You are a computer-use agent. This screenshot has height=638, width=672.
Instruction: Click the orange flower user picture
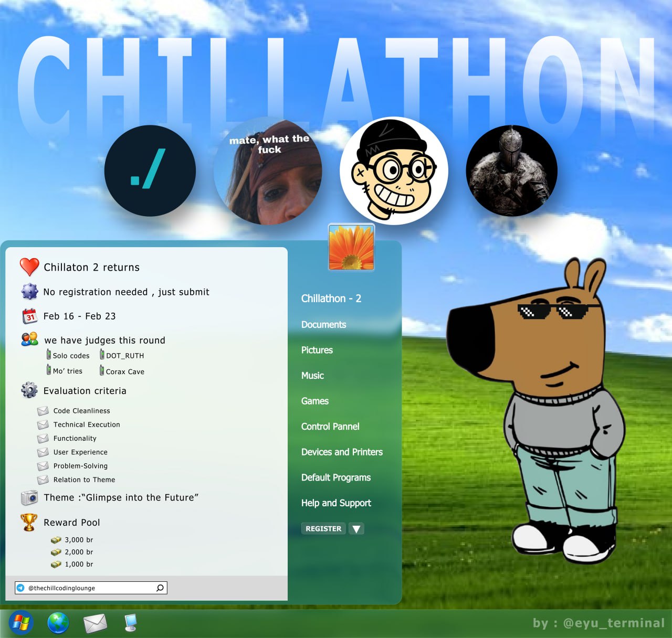click(x=351, y=247)
